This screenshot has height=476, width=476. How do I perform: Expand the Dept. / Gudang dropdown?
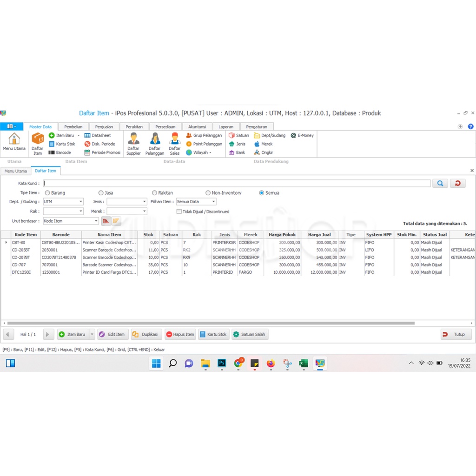click(x=81, y=202)
